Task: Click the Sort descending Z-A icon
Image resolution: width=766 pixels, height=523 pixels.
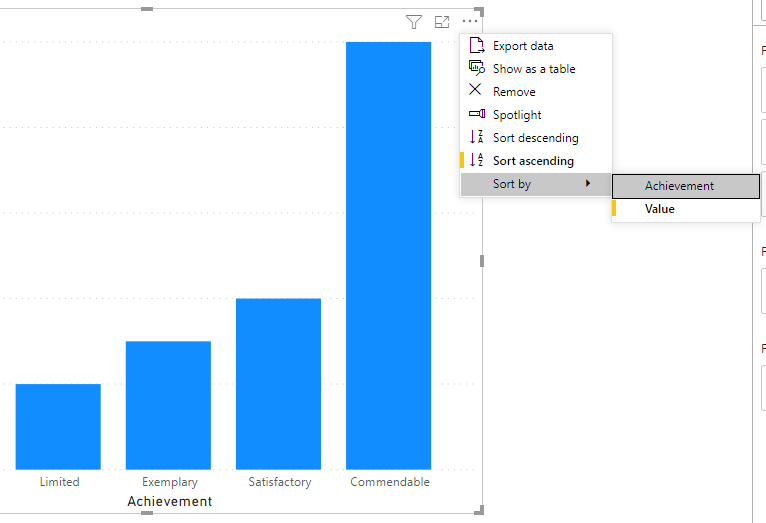Action: point(476,137)
